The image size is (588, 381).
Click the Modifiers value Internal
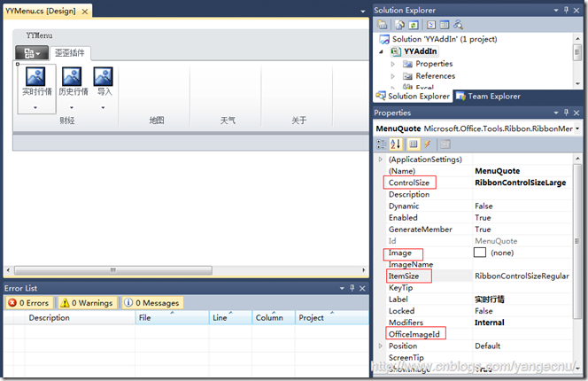tap(490, 323)
